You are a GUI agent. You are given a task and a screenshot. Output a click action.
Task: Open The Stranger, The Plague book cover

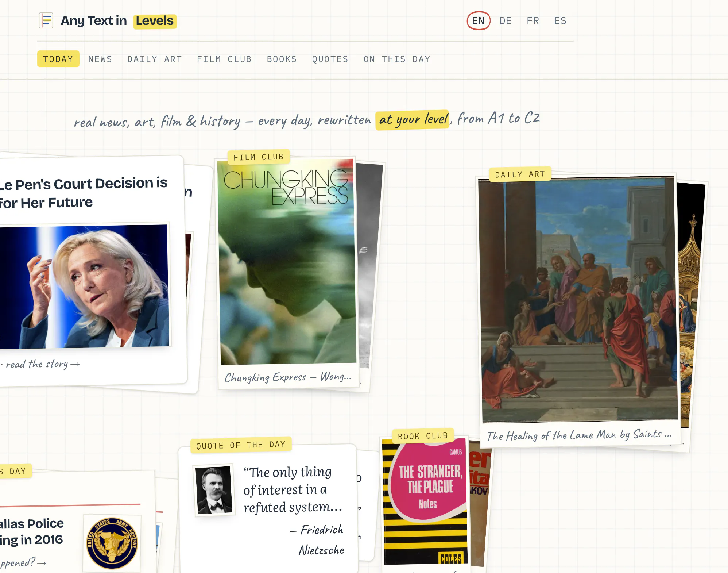pos(425,501)
